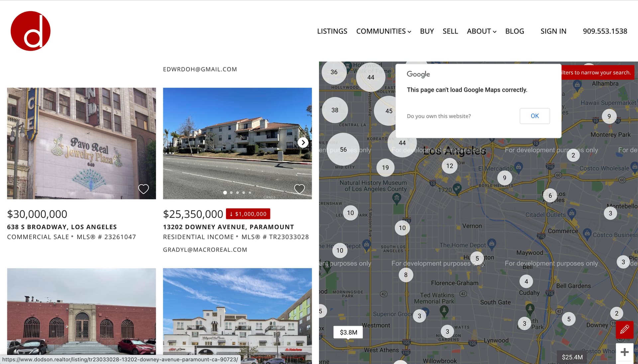Select the cluster of 9 near Monterey Park
This screenshot has height=364, width=638.
coord(609,116)
